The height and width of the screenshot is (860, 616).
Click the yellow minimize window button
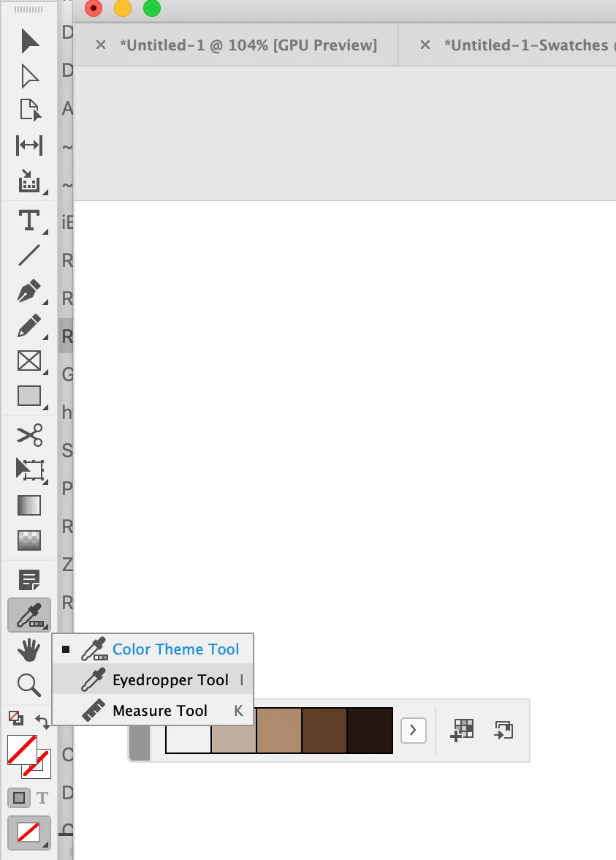123,8
